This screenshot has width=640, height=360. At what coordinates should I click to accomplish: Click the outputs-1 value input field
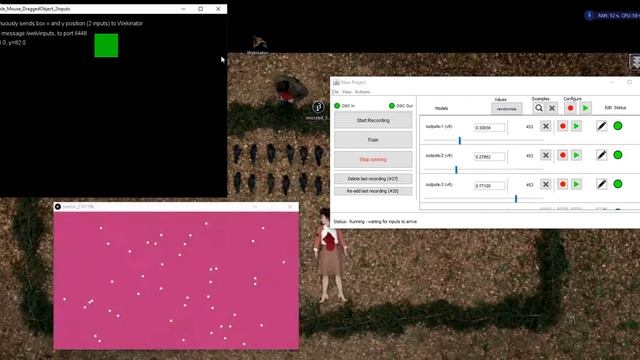[x=489, y=128]
